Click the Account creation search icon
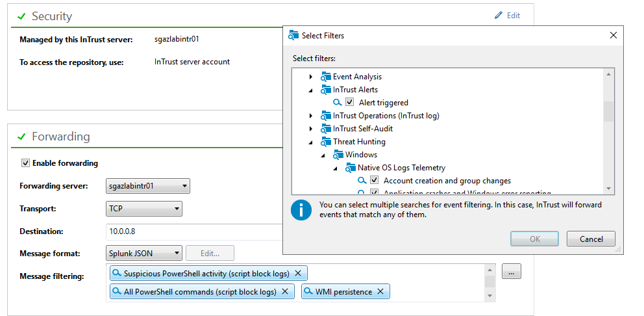This screenshot has height=316, width=644. 362,181
